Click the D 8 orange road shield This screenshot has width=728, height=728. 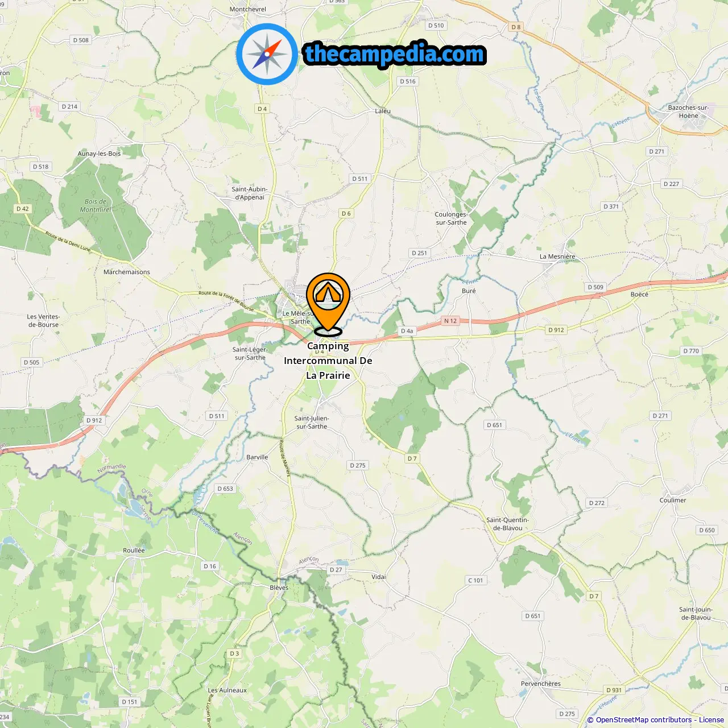click(516, 27)
